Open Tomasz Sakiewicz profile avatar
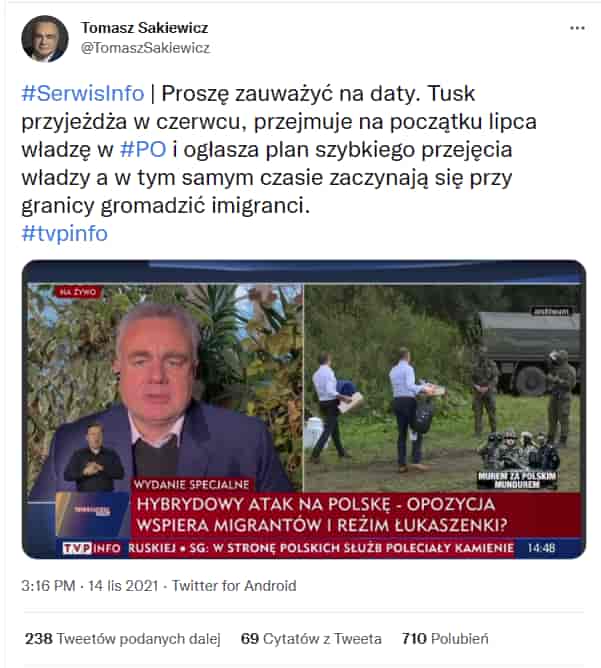This screenshot has width=601, height=668. point(45,39)
